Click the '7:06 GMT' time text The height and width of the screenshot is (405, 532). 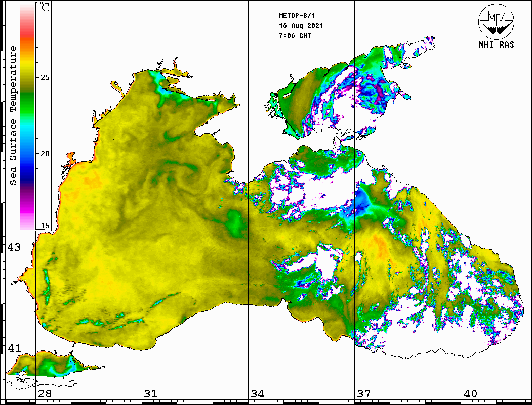tap(295, 35)
